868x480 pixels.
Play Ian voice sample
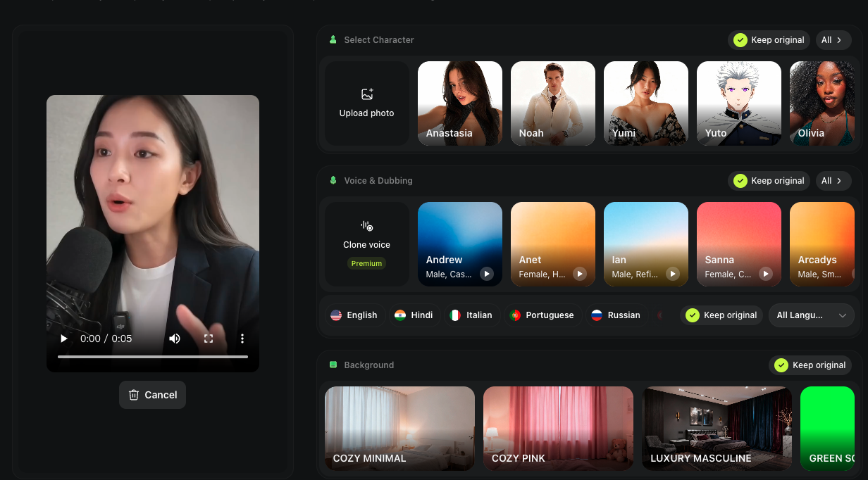[672, 274]
